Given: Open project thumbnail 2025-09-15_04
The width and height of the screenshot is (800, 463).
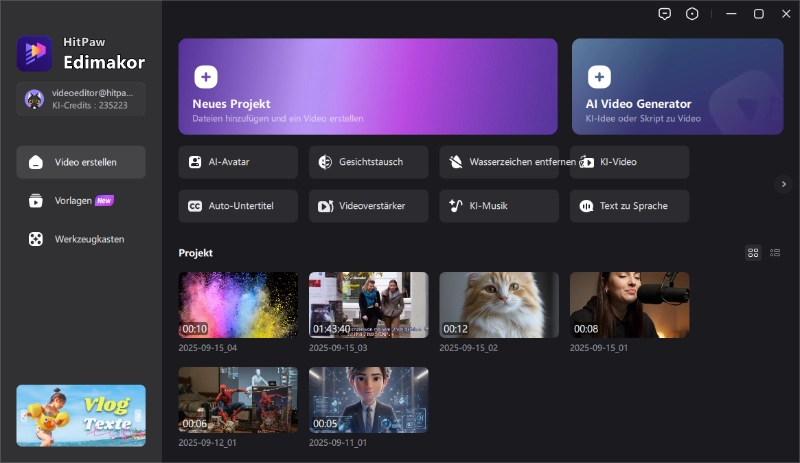Looking at the screenshot, I should point(238,305).
